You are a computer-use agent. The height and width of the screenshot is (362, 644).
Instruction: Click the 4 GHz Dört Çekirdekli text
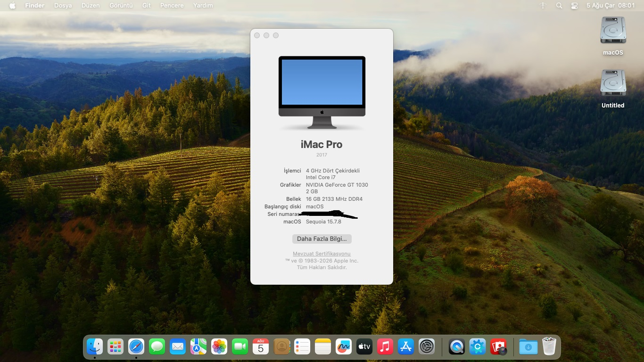(333, 171)
